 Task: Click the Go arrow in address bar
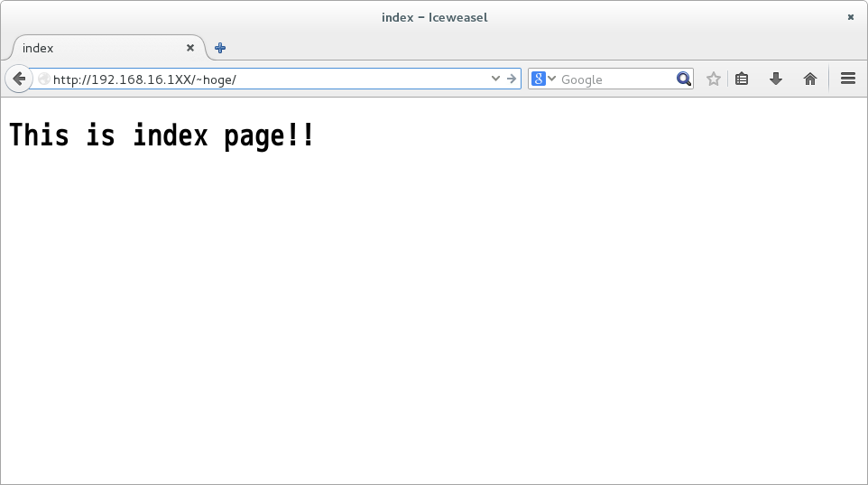point(512,79)
